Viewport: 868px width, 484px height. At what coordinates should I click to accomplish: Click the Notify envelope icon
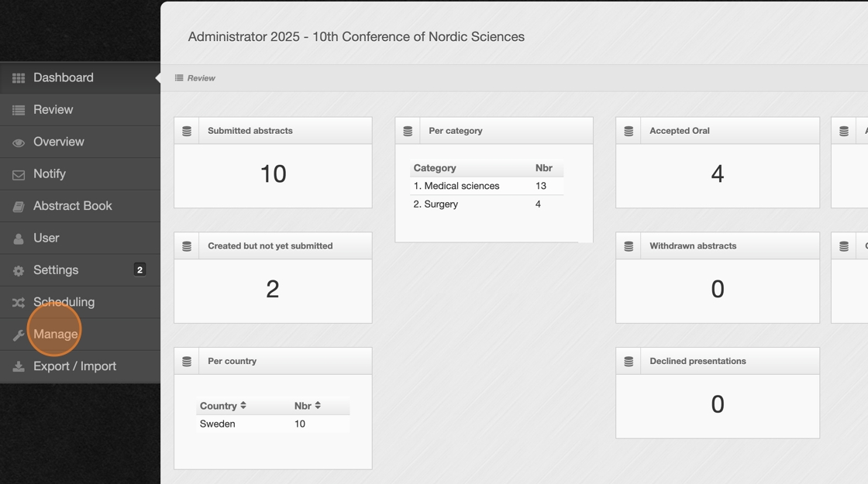19,175
